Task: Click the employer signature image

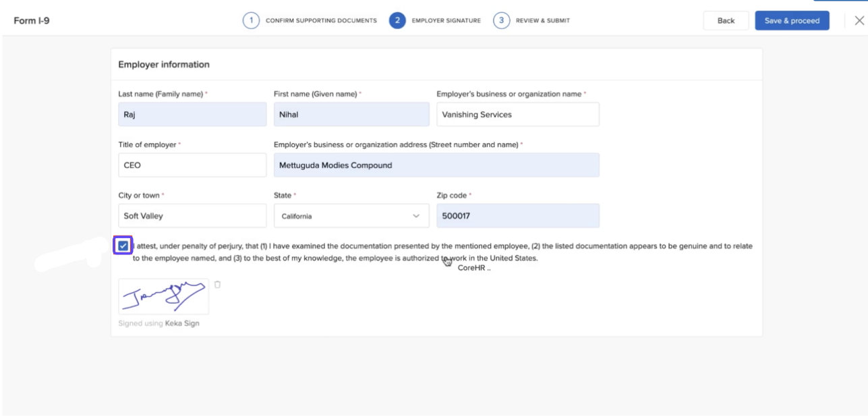Action: (163, 296)
